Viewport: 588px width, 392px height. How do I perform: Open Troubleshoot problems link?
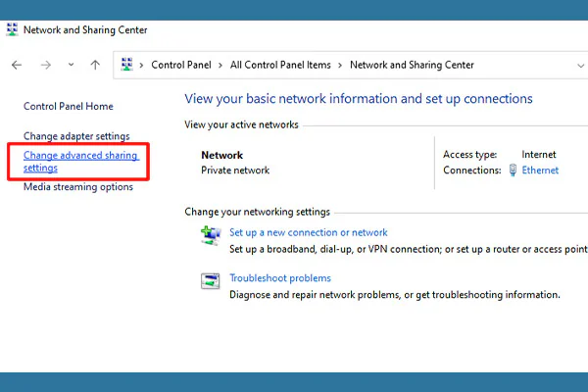[280, 278]
